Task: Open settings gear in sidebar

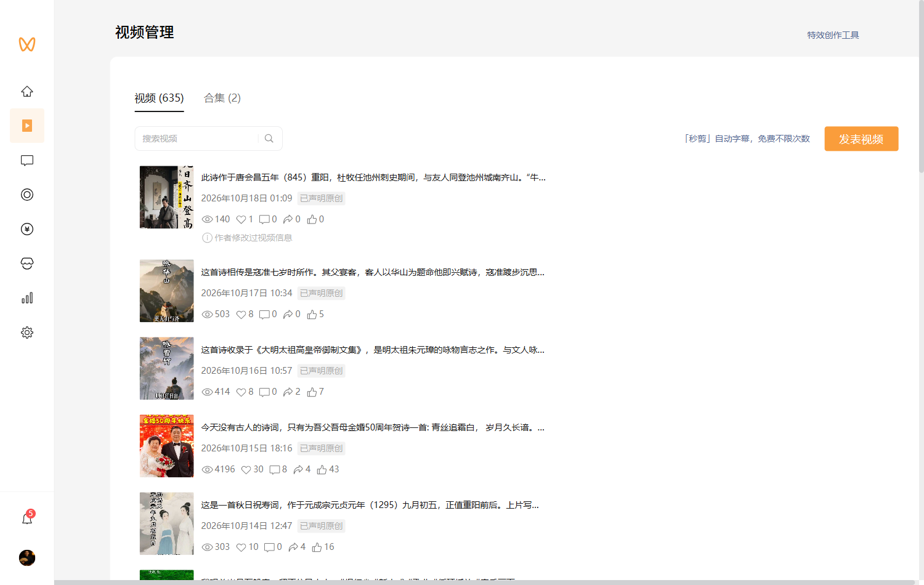Action: coord(27,333)
